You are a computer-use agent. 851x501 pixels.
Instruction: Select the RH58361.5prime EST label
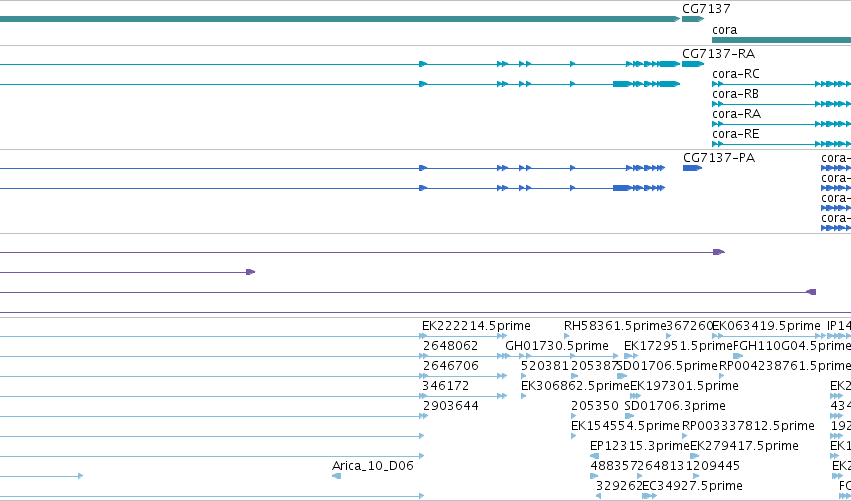(x=615, y=326)
